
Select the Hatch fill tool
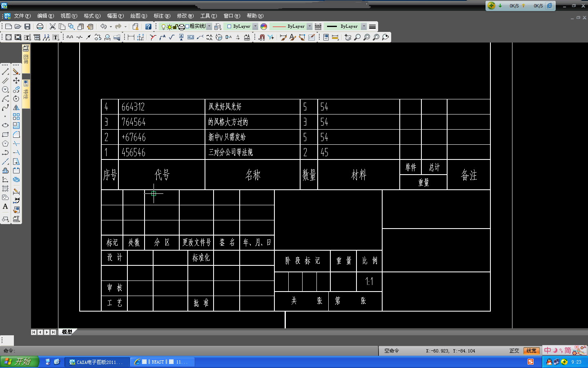tap(5, 188)
